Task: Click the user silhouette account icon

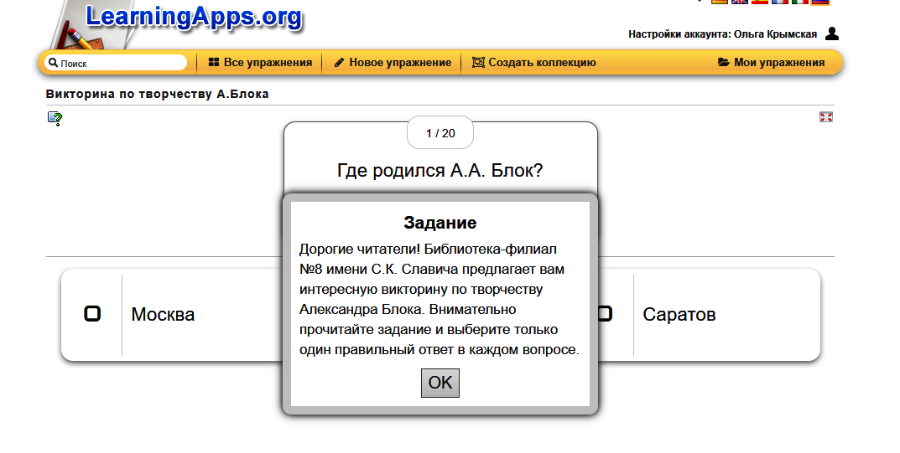Action: click(x=832, y=34)
